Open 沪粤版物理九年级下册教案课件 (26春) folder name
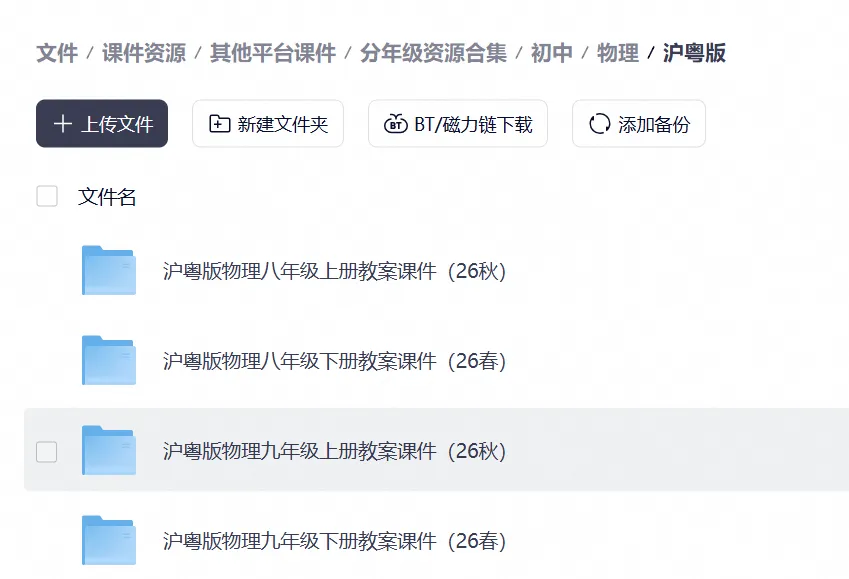 coord(334,541)
